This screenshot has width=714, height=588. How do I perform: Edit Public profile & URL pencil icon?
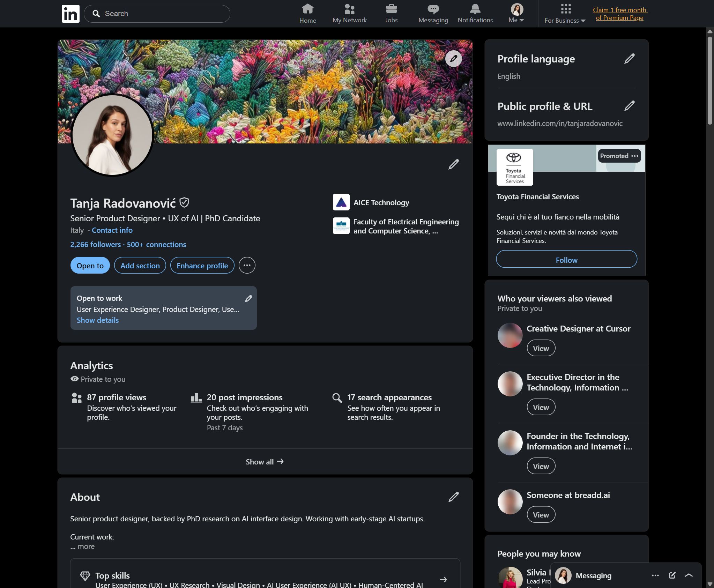coord(629,106)
